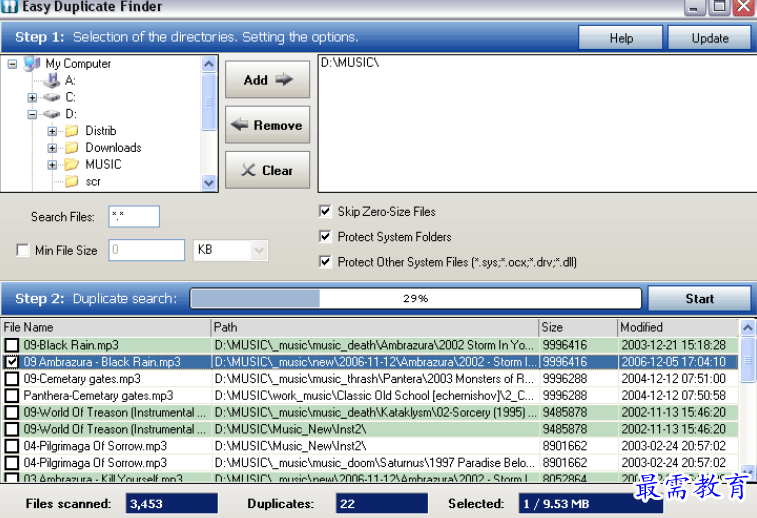Screen dimensions: 757x518
Task: Click size value 8901662 in Music_New\Inst2 row
Action: pos(565,446)
